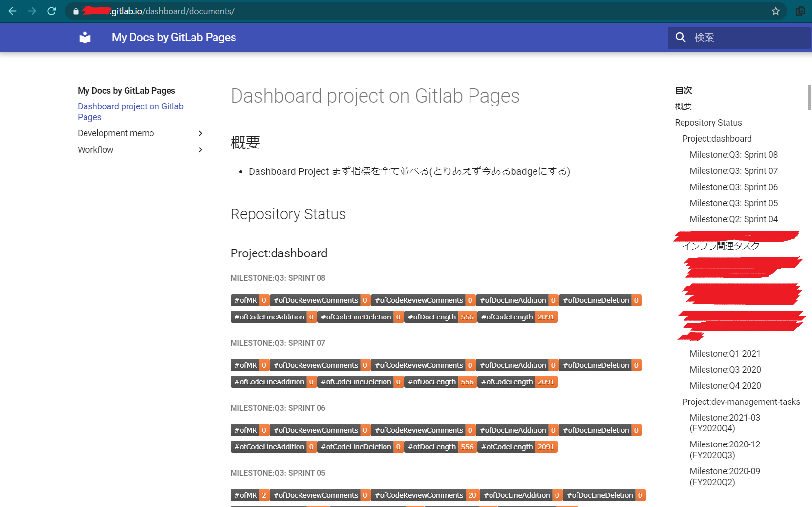812x507 pixels.
Task: Go to Milestone:Q1 2021 in contents
Action: click(x=725, y=354)
